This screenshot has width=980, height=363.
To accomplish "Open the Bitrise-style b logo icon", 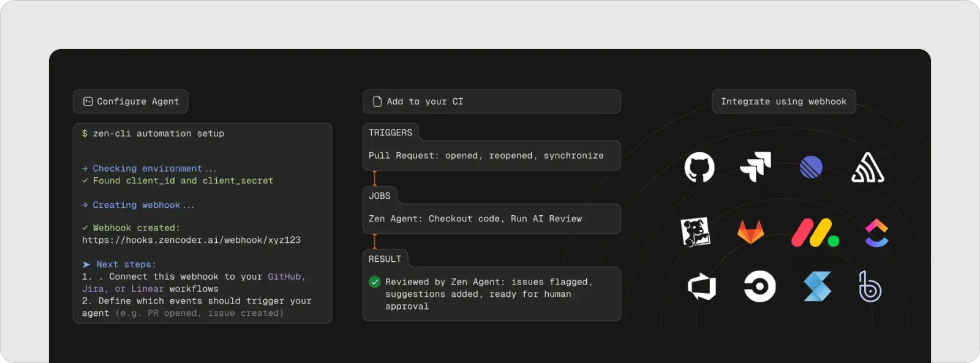I will 870,286.
